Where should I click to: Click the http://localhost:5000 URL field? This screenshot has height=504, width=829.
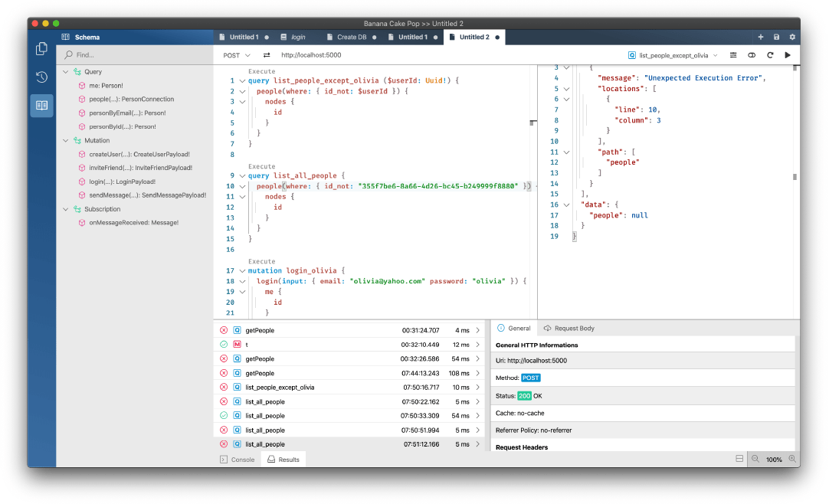(311, 55)
